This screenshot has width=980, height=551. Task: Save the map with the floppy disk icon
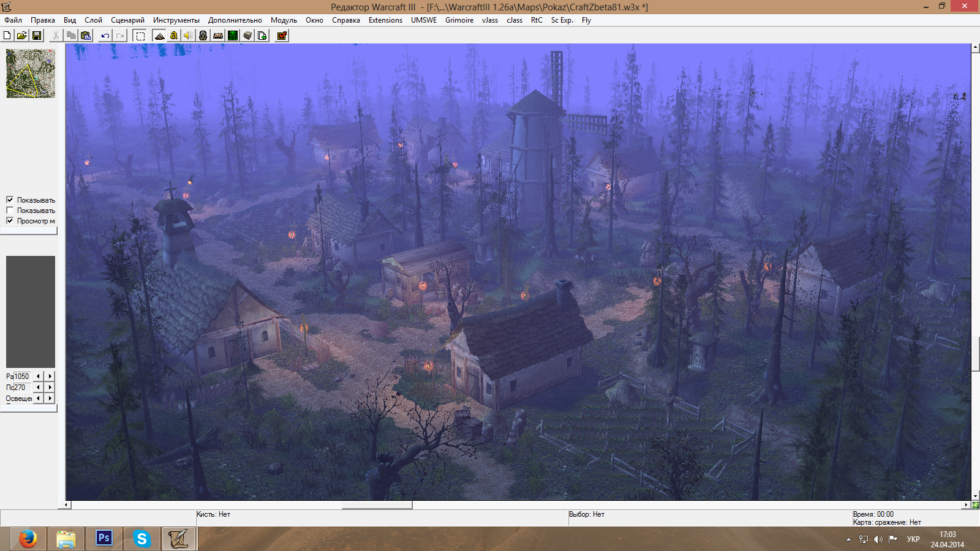coord(37,36)
